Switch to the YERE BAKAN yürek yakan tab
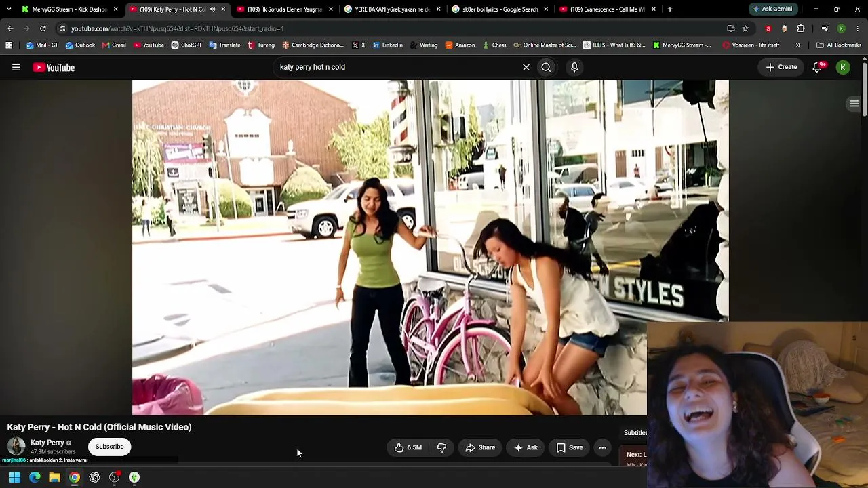 click(392, 9)
